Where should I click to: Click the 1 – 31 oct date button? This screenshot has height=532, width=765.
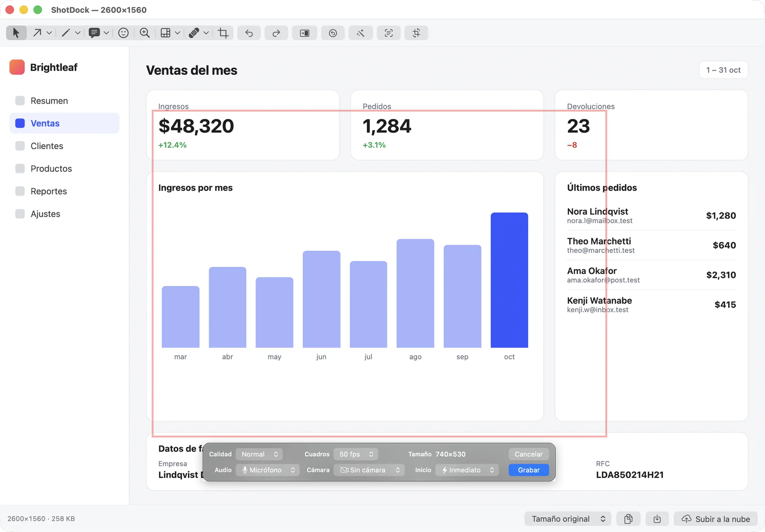tap(723, 70)
